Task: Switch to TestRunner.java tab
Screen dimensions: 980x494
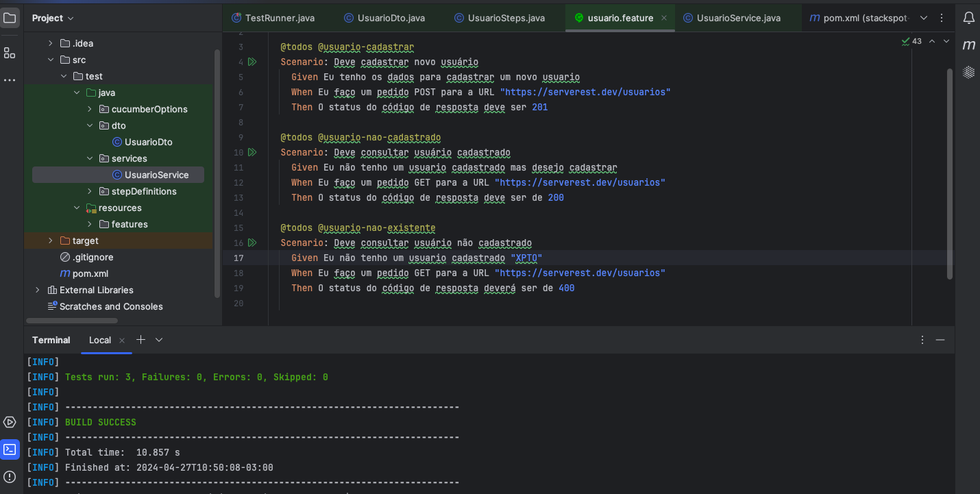Action: point(273,18)
